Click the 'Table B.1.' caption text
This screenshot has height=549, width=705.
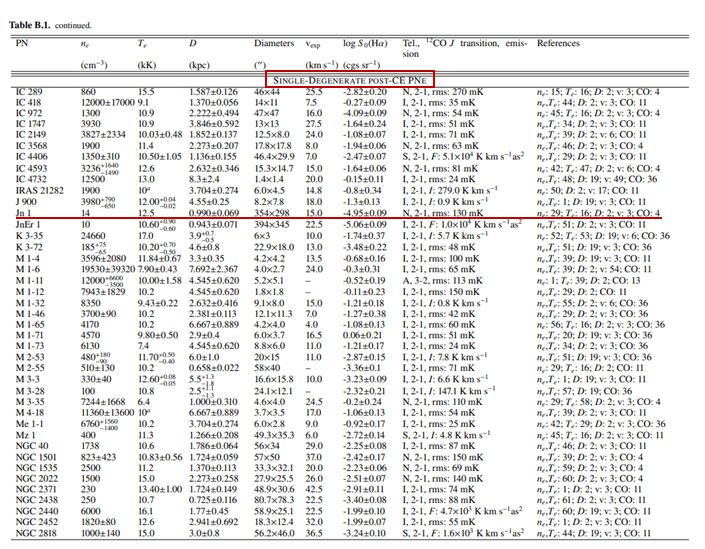[x=25, y=8]
